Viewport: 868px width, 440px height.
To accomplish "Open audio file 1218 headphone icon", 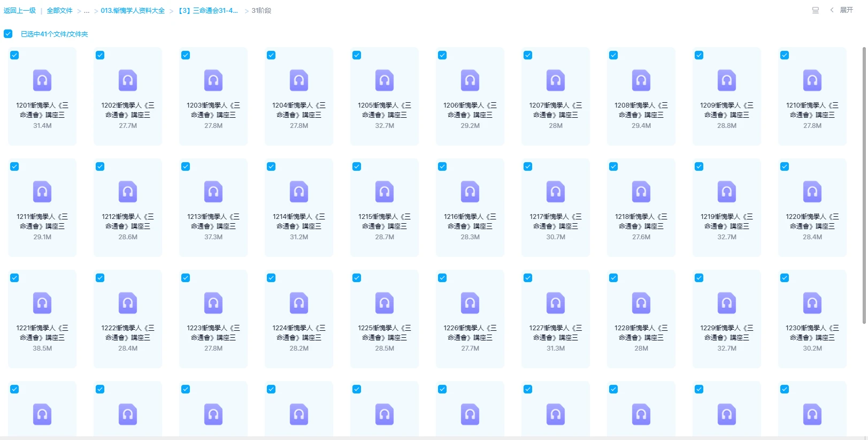I will (x=641, y=192).
